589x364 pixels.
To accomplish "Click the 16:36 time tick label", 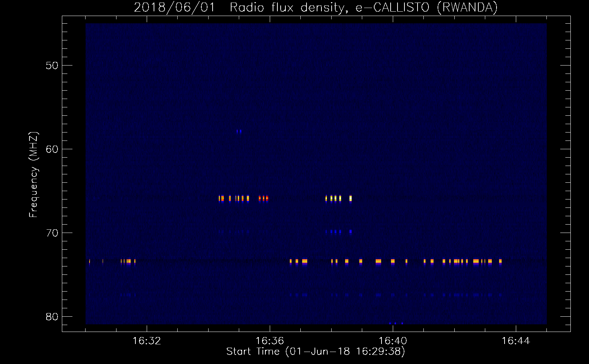I will pyautogui.click(x=269, y=341).
